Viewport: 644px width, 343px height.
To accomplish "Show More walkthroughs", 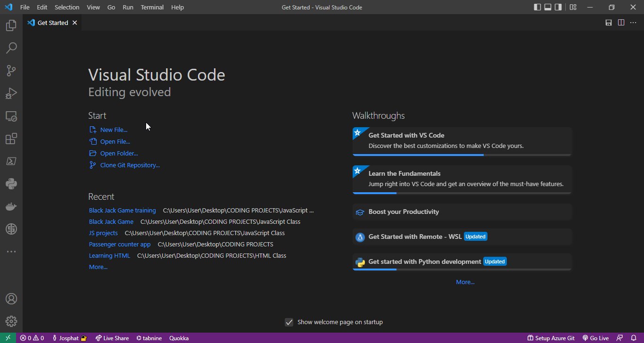I will click(x=465, y=282).
